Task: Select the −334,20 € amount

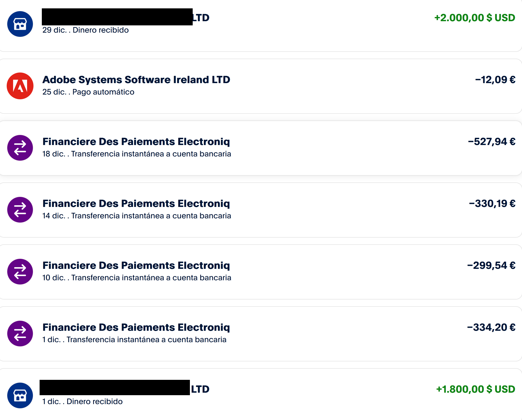Action: click(x=491, y=327)
